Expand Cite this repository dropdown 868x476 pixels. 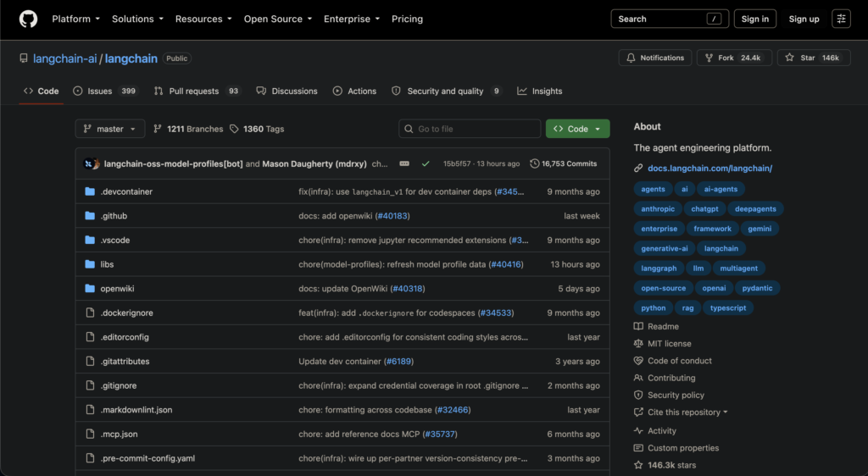click(x=687, y=412)
